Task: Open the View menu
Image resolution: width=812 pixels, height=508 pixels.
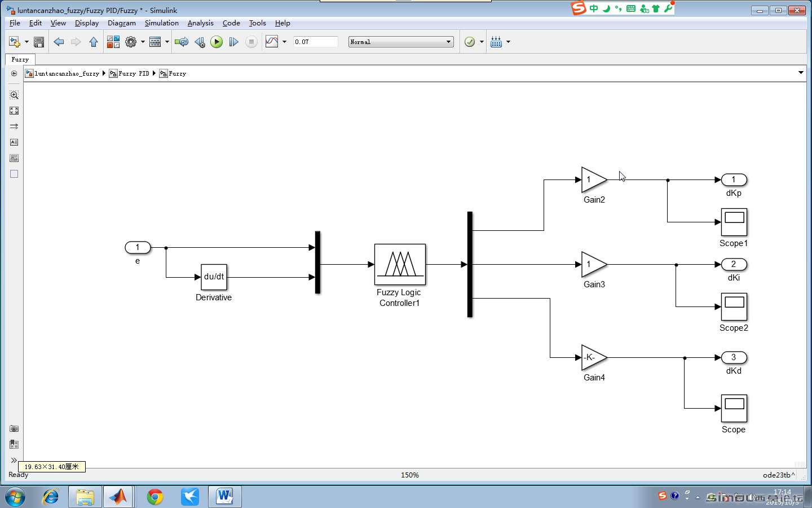Action: click(58, 23)
